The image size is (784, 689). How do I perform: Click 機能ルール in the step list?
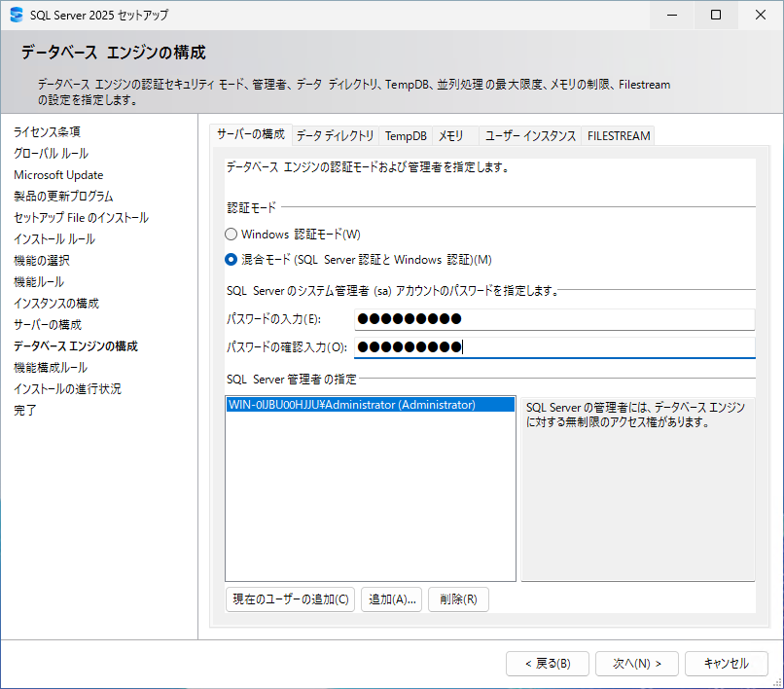click(x=39, y=282)
